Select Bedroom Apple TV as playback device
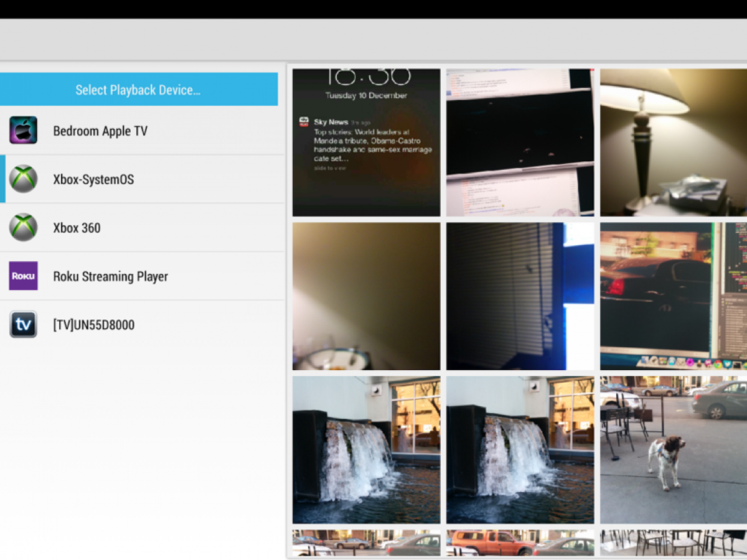The width and height of the screenshot is (747, 560). pos(100,131)
